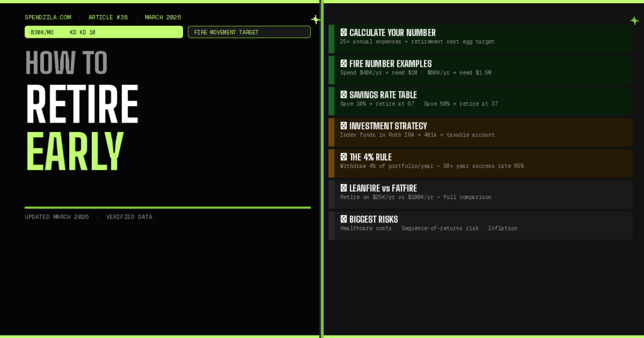The width and height of the screenshot is (644, 338).
Task: Click the box icon beside Fire Number Examples
Action: pyautogui.click(x=343, y=63)
